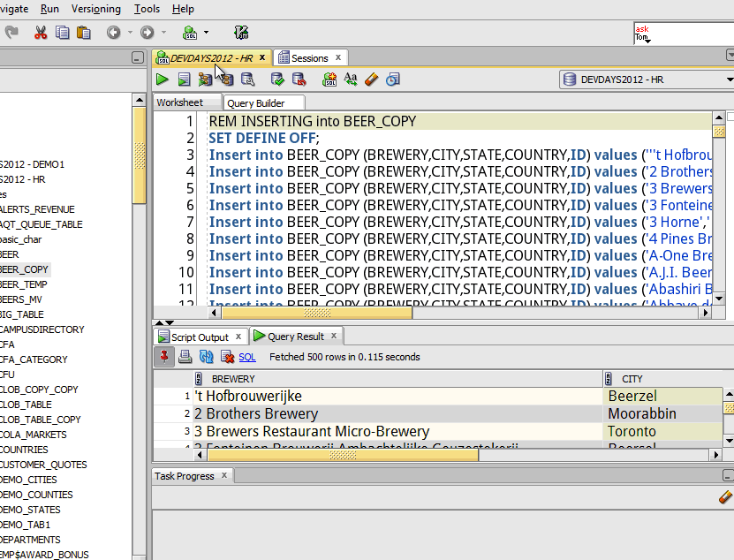Open the Tools menu
This screenshot has height=560, width=734.
coord(147,9)
